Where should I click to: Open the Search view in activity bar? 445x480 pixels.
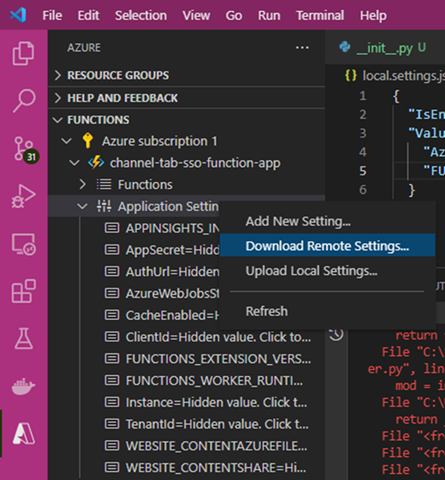pos(24,101)
